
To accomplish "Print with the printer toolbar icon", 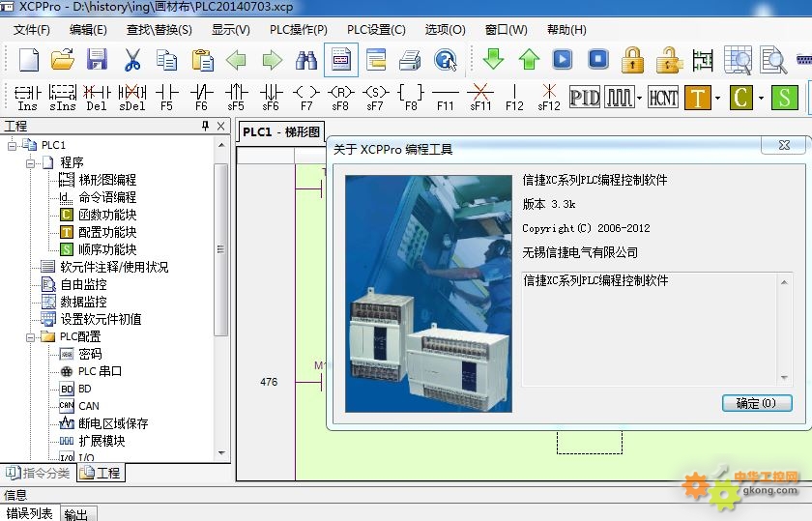I will 410,60.
